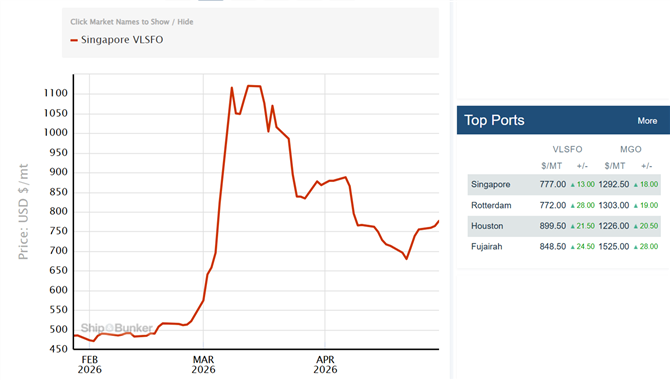Click Singapore MGO price 1292.50
The image size is (670, 380).
pyautogui.click(x=614, y=184)
